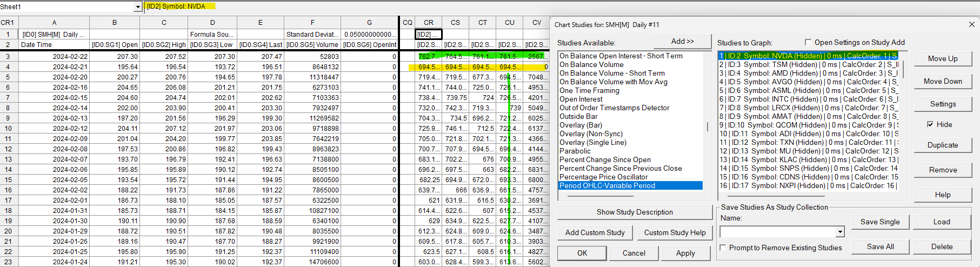The height and width of the screenshot is (267, 980).
Task: Toggle Prompt to Remove Existing Studies
Action: click(723, 248)
